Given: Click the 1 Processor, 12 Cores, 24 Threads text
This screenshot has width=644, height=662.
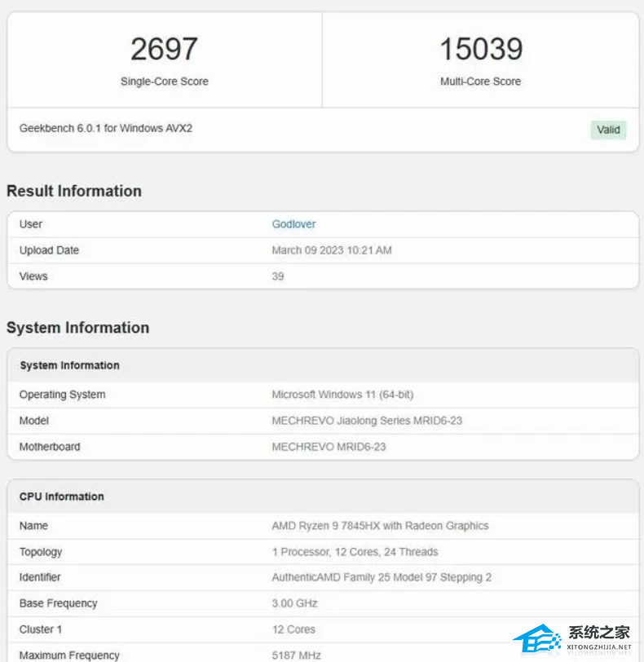Looking at the screenshot, I should (355, 552).
